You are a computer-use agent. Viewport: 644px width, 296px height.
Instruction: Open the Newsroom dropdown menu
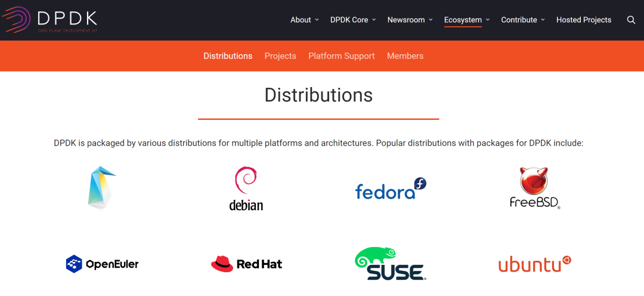[x=410, y=20]
